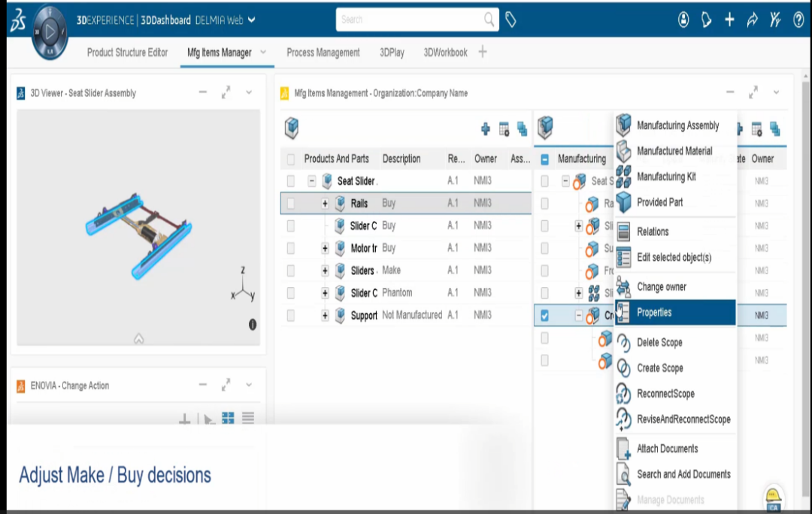Switch to the Product Structure Editor tab
The height and width of the screenshot is (514, 812).
[x=127, y=53]
